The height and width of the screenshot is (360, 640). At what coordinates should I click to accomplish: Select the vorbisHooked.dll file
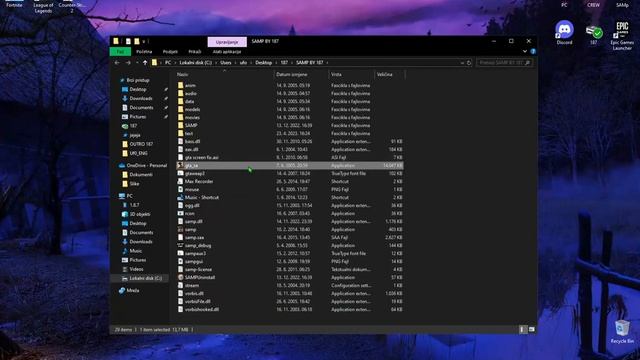290,309
